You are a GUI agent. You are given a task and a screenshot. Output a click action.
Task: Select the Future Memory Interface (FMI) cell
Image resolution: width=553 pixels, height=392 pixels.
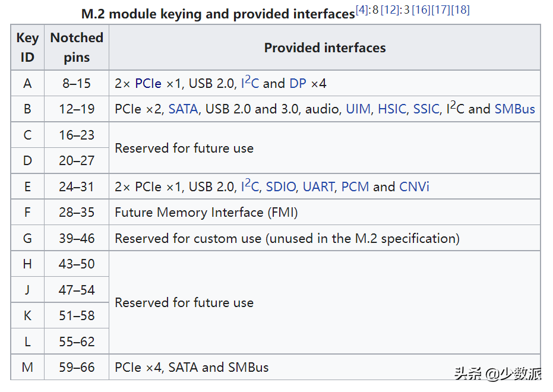point(206,213)
